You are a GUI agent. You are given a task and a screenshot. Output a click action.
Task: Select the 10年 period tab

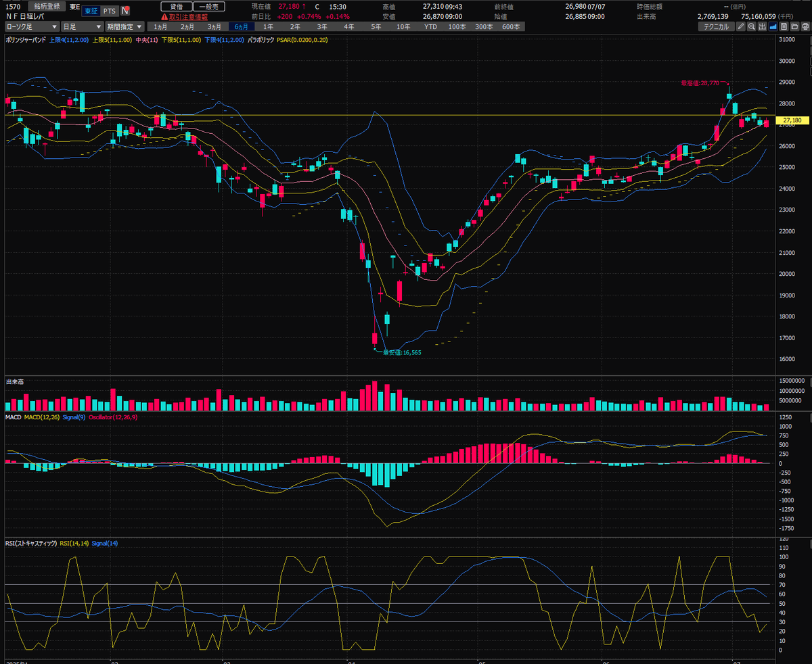[x=403, y=26]
